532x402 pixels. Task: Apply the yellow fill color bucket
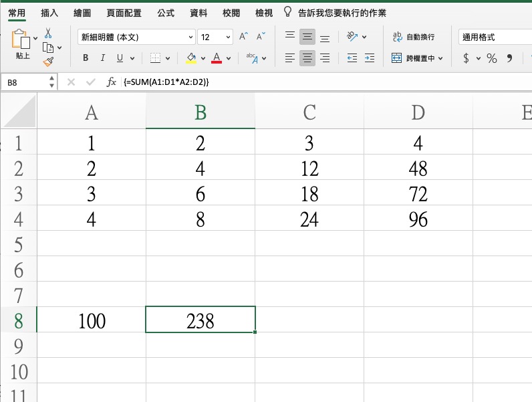(x=191, y=58)
